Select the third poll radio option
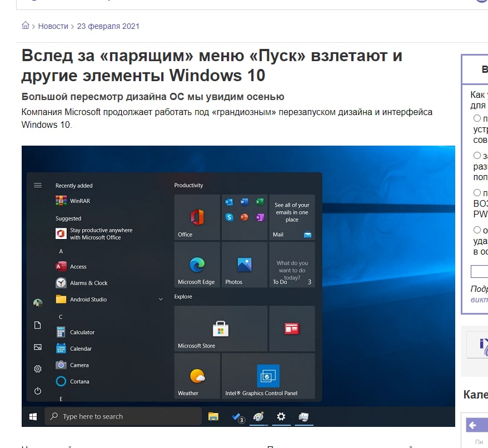Screen dimensions: 488x448 click(477, 193)
